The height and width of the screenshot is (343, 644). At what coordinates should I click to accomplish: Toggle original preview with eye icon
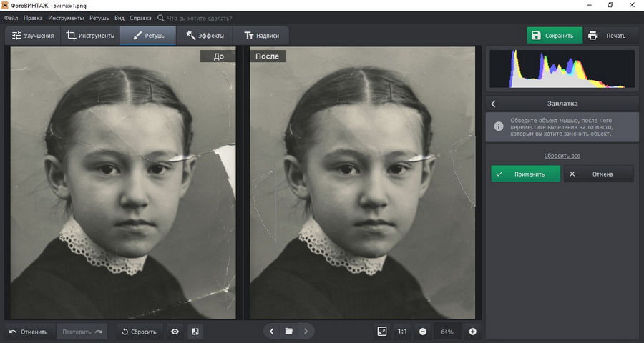coord(175,332)
